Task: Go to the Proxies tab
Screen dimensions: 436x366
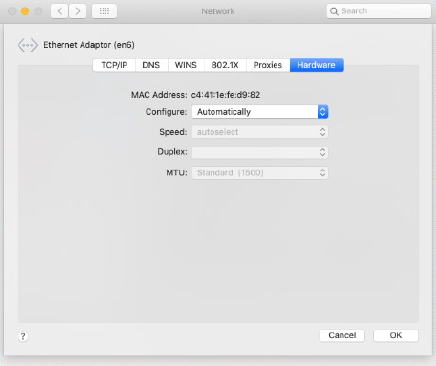Action: pyautogui.click(x=268, y=65)
